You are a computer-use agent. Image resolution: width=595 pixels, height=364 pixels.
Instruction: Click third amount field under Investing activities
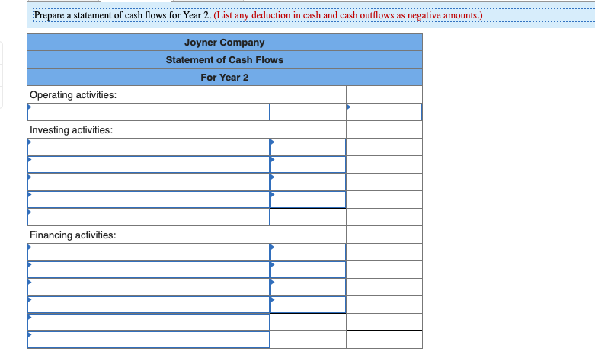(308, 182)
